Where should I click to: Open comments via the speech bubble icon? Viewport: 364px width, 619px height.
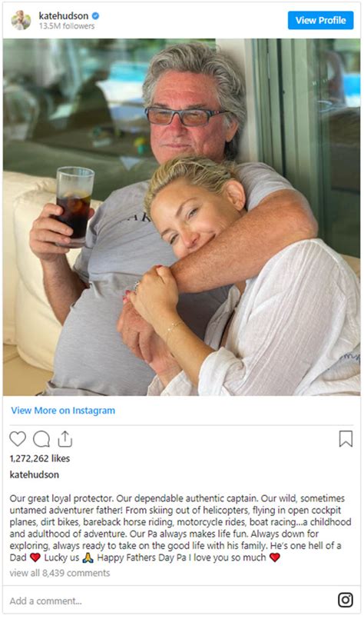[x=41, y=439]
